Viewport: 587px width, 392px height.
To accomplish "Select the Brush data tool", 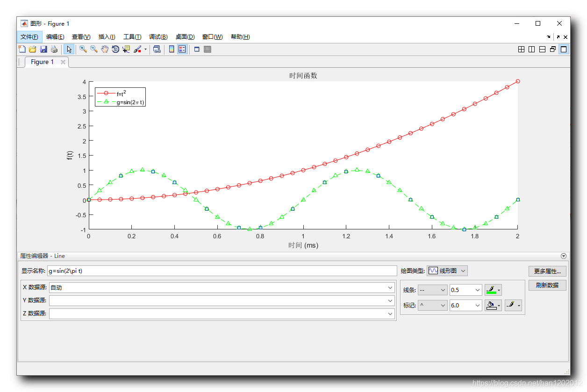I will click(x=137, y=49).
